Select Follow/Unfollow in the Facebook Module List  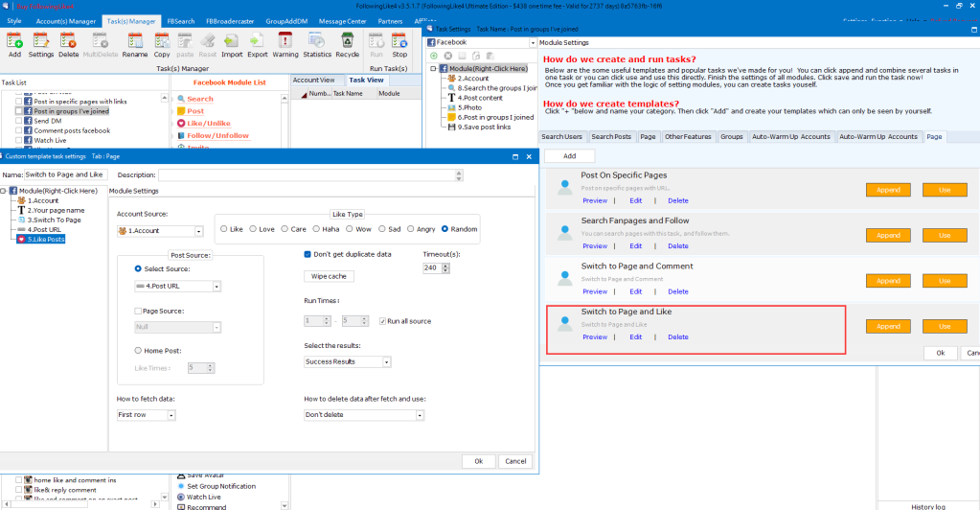[x=217, y=135]
